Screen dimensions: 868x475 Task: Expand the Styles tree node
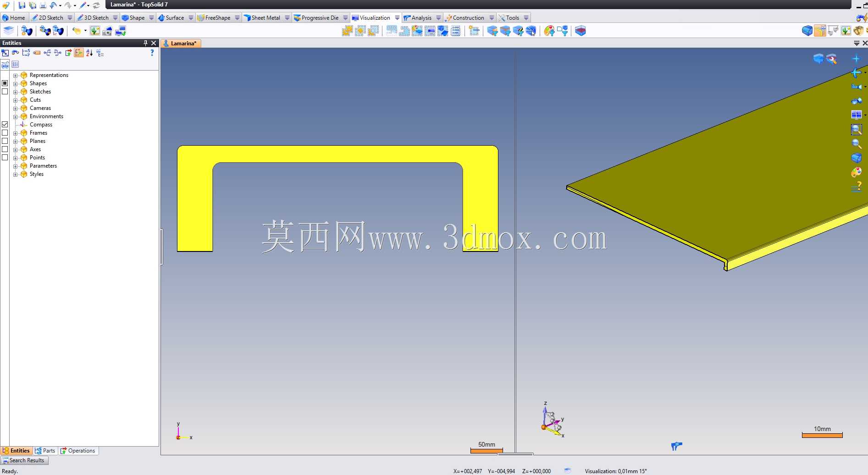(15, 174)
